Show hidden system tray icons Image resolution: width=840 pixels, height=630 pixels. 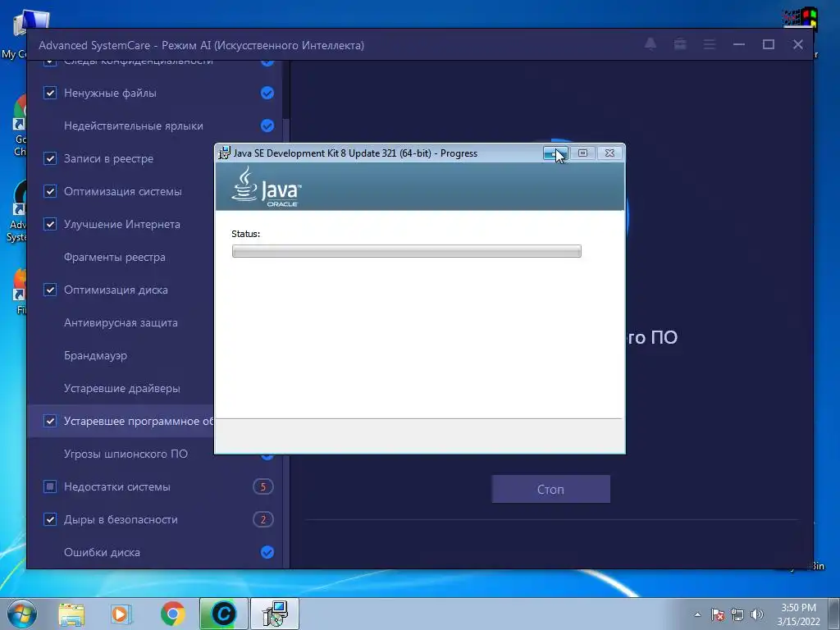coord(697,614)
